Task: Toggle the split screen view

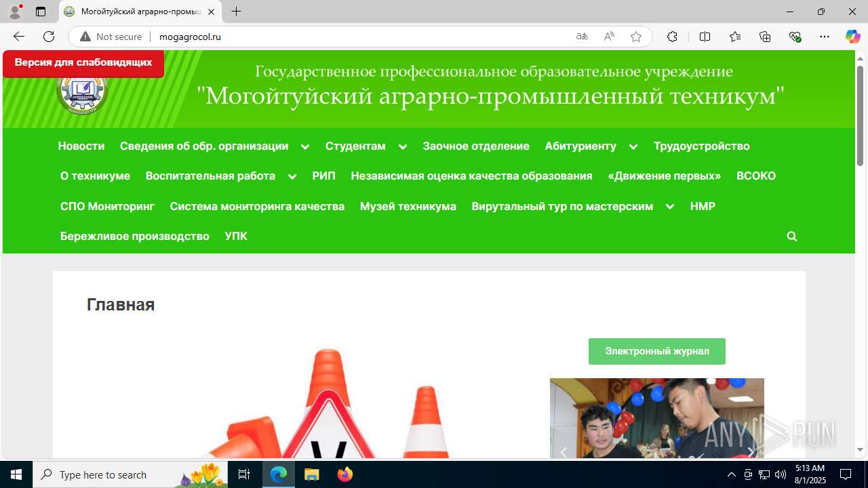Action: click(x=705, y=37)
